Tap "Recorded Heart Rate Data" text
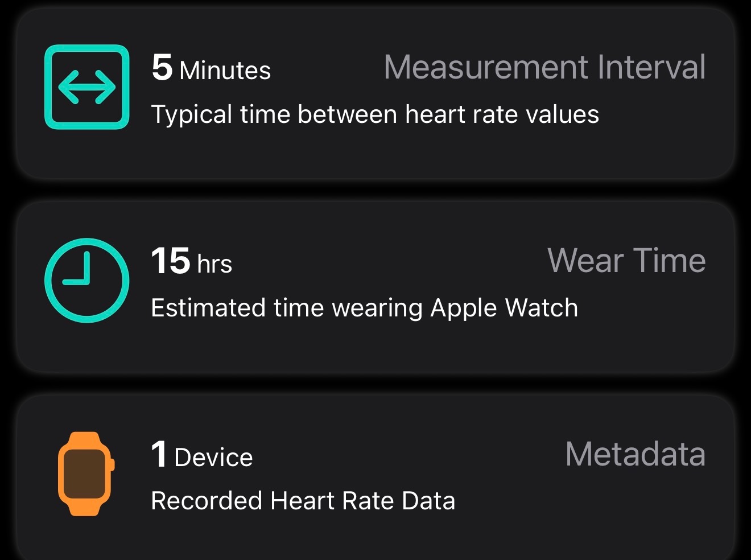This screenshot has height=560, width=751. click(x=303, y=501)
